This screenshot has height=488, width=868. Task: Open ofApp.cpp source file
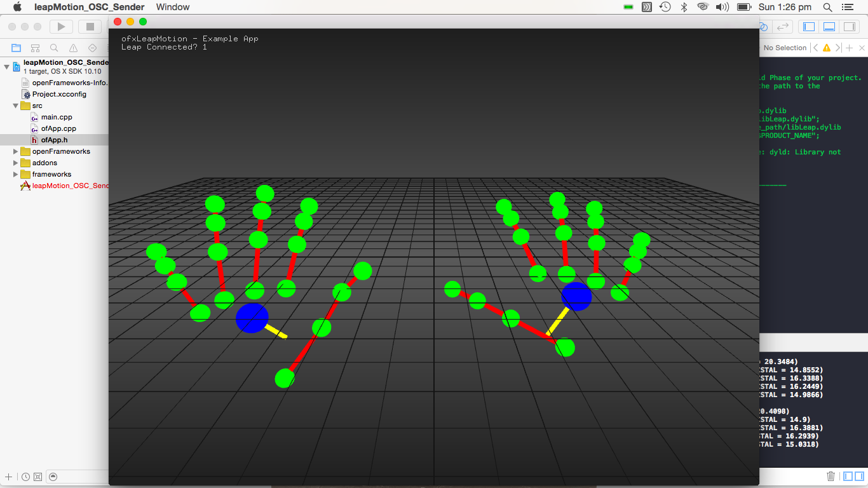click(x=58, y=128)
